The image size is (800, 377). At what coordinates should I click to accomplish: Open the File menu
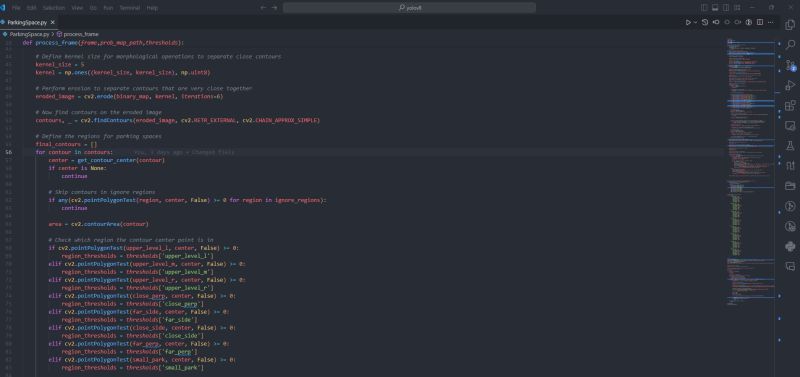[x=16, y=8]
